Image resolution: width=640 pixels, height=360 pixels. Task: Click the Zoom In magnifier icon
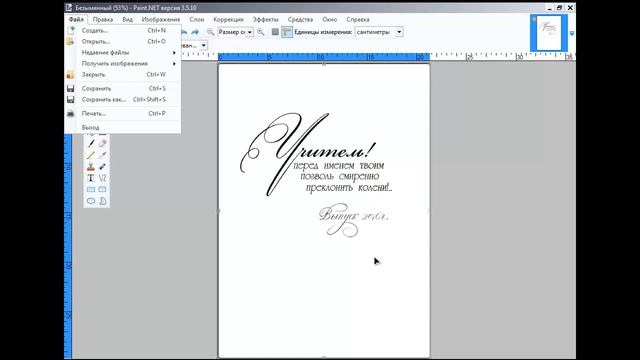click(x=261, y=32)
